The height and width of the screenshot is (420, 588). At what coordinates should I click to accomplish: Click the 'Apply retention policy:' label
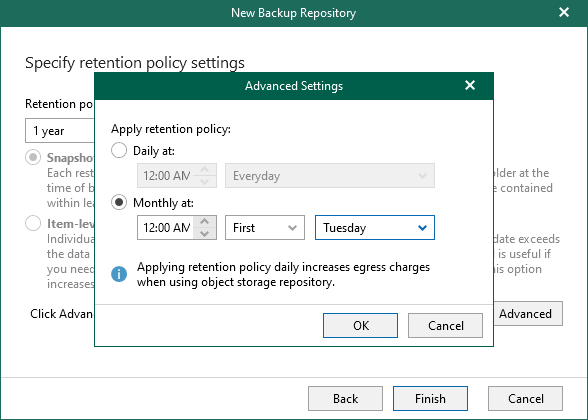pyautogui.click(x=171, y=129)
